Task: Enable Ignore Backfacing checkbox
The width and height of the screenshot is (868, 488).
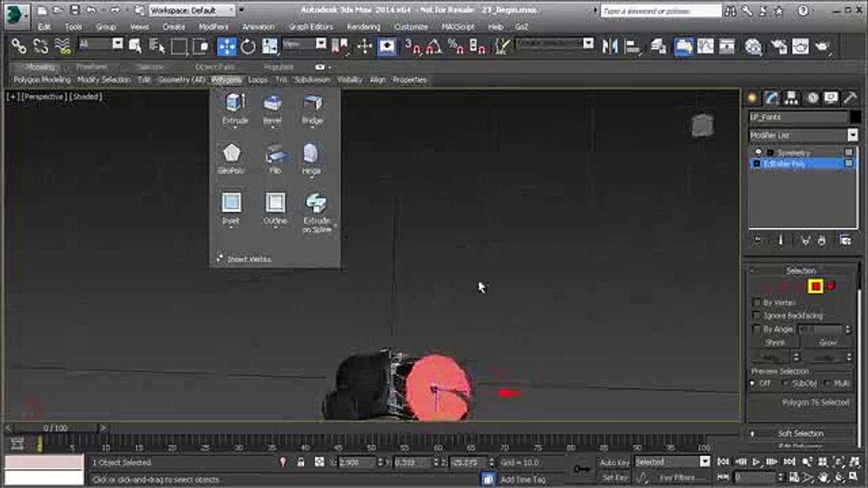Action: (757, 316)
